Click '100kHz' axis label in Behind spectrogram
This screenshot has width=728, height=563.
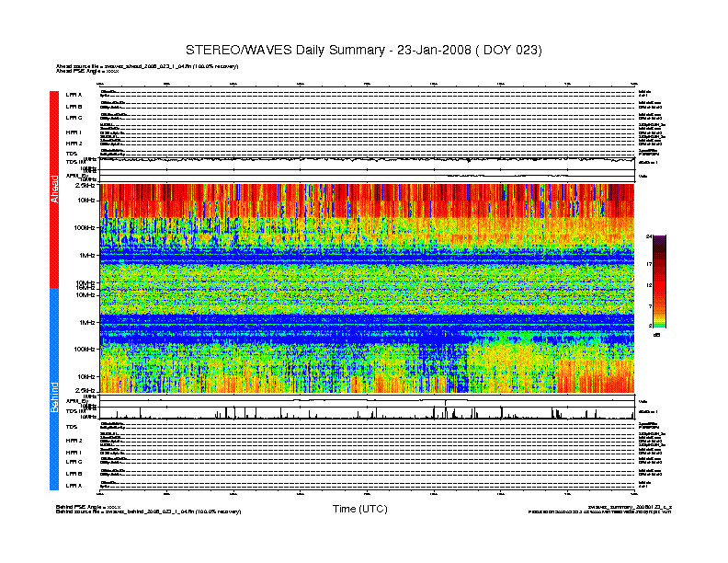85,350
